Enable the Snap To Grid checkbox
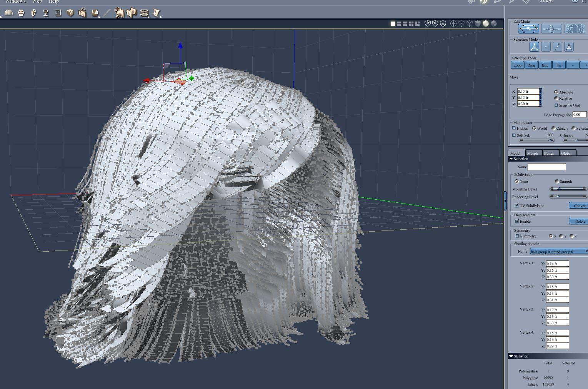 click(x=556, y=105)
